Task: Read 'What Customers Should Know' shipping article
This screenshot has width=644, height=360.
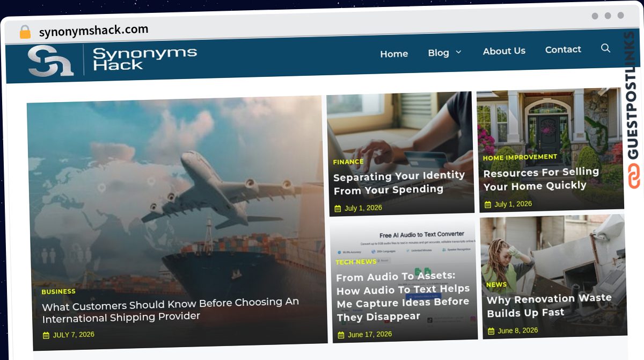Action: [171, 310]
